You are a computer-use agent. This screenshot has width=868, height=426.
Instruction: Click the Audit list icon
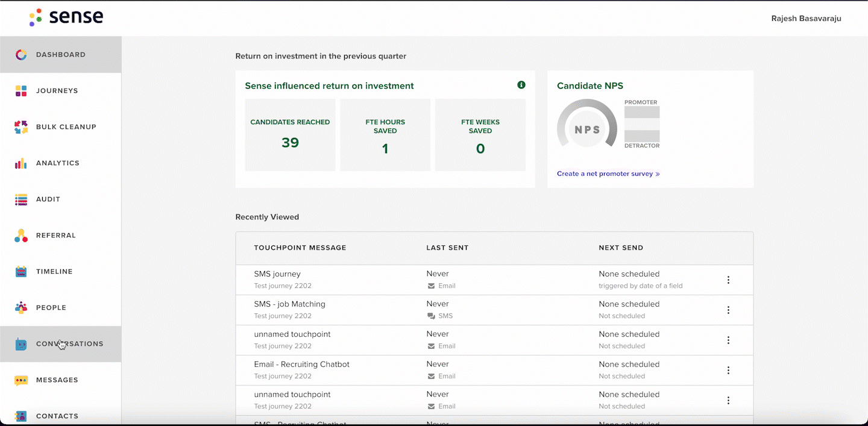click(x=21, y=199)
